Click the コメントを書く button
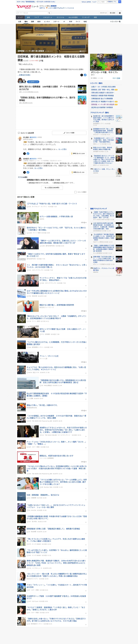The width and height of the screenshot is (138, 644). tap(69, 133)
